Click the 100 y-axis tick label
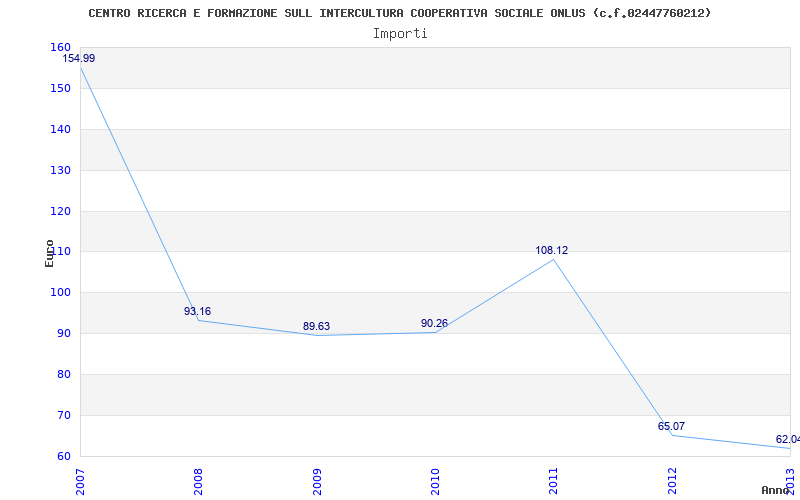The height and width of the screenshot is (500, 800). pyautogui.click(x=60, y=293)
